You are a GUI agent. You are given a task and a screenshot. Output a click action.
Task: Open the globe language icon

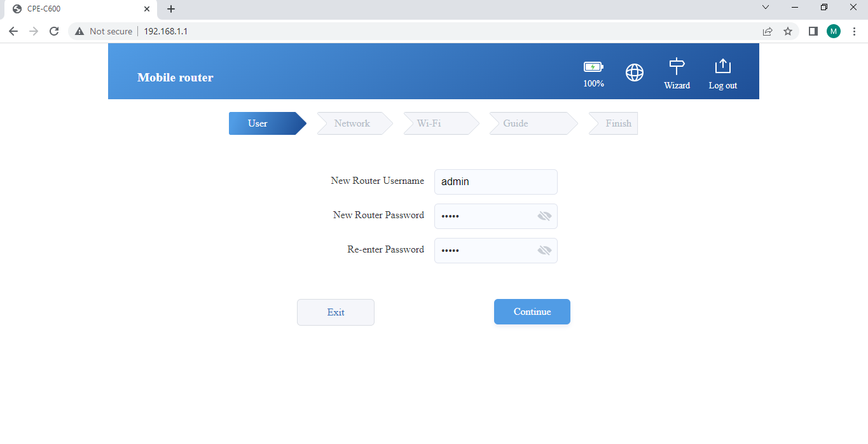pos(635,73)
